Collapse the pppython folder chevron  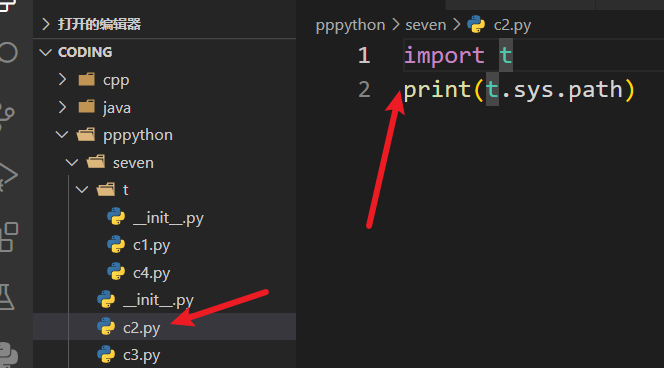tap(62, 135)
